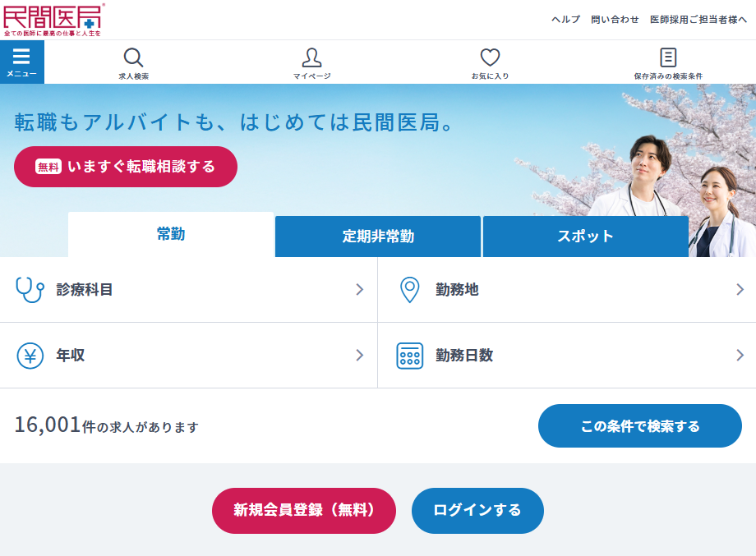Image resolution: width=756 pixels, height=556 pixels.
Task: Select the 常勤 tab
Action: (170, 233)
